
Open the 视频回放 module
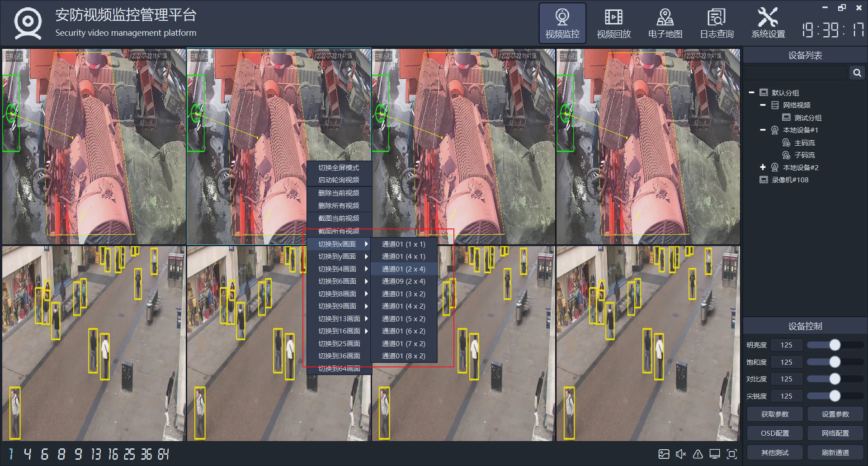[614, 24]
